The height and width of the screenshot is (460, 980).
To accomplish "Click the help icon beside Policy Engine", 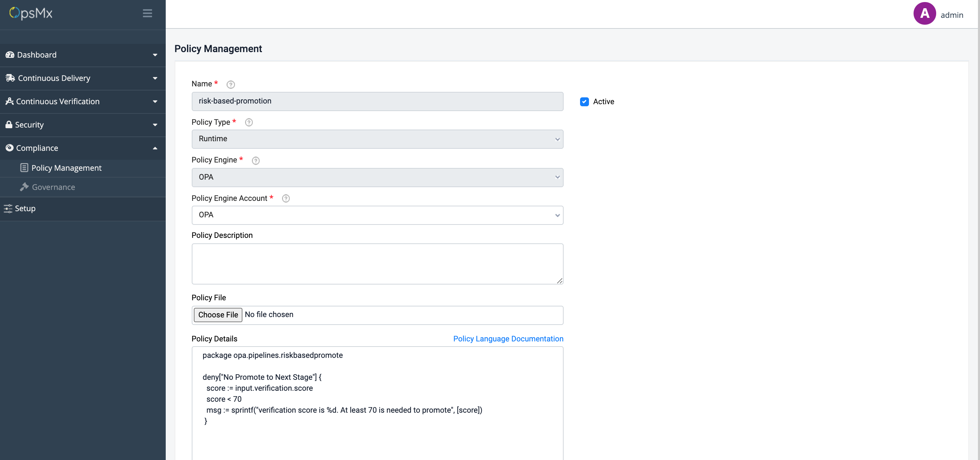I will [x=256, y=161].
